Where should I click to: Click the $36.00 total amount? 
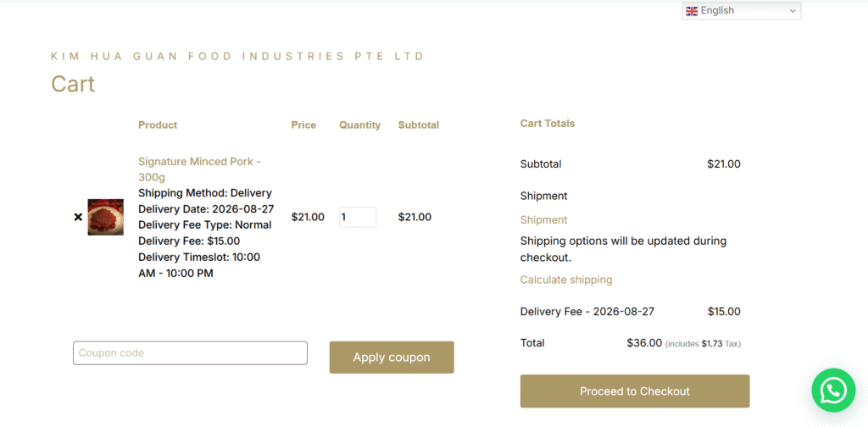644,343
